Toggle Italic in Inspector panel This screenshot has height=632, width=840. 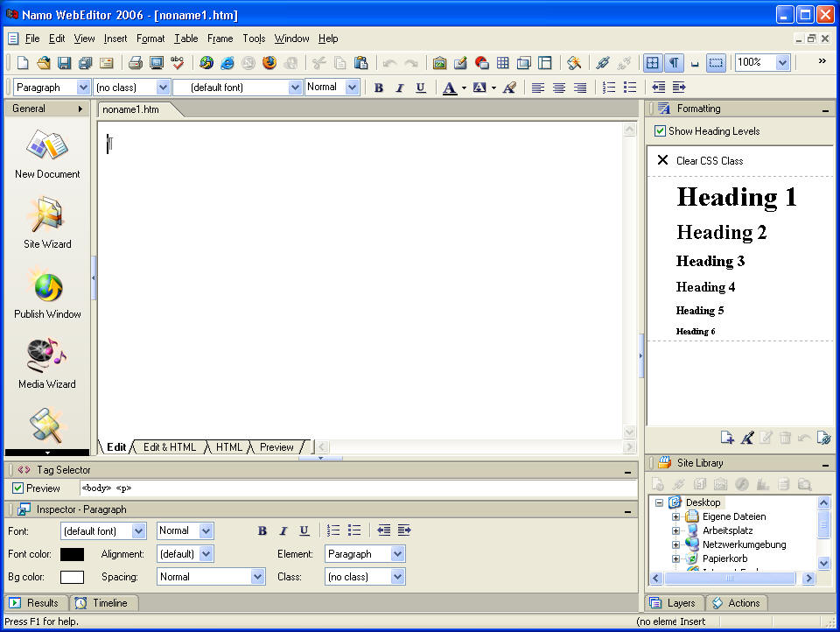[x=283, y=530]
